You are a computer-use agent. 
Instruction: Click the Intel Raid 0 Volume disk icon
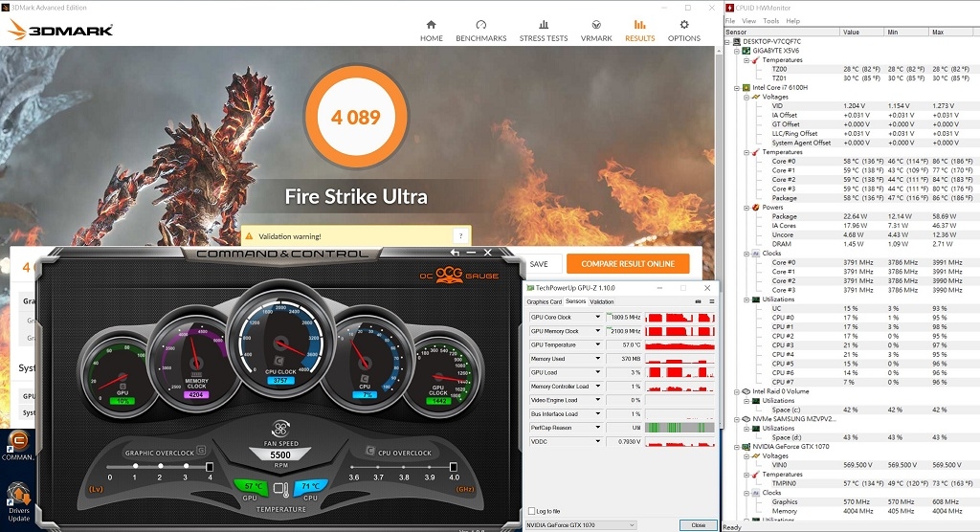746,391
